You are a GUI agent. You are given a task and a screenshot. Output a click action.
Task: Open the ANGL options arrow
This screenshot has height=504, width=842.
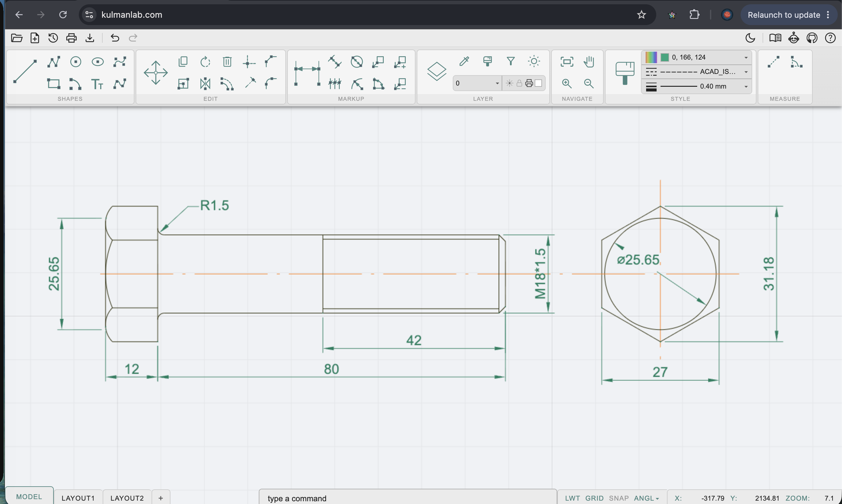click(657, 499)
